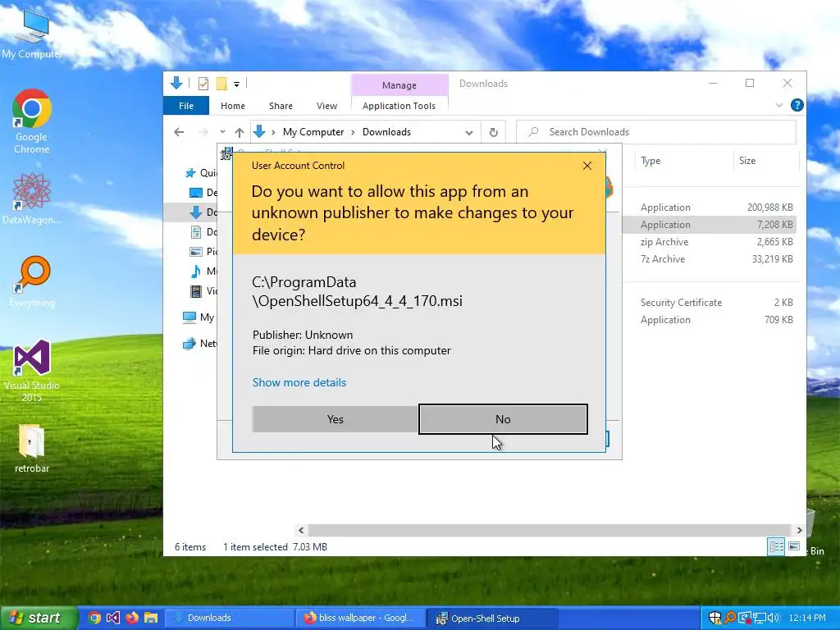This screenshot has height=630, width=840.
Task: Refresh the Downloads folder
Action: pyautogui.click(x=493, y=132)
